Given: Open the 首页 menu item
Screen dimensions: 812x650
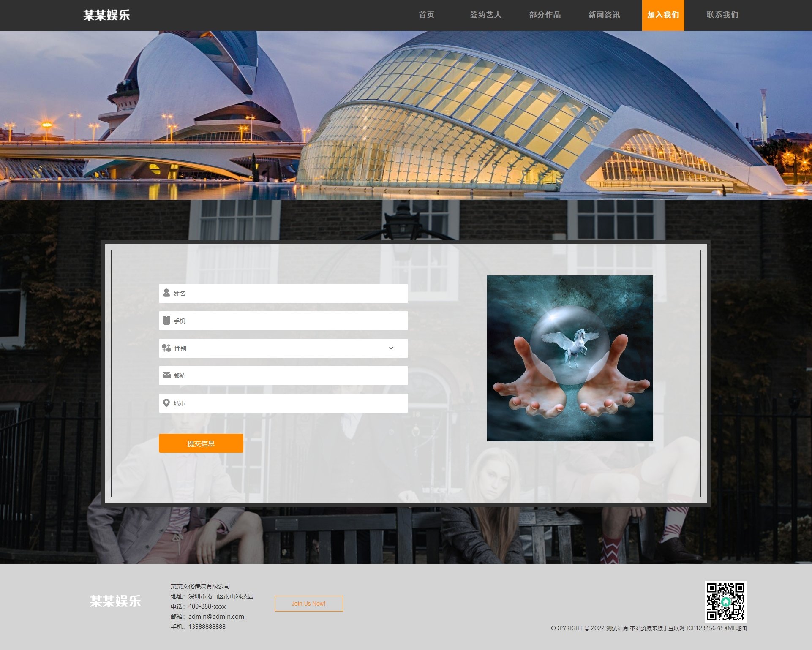Looking at the screenshot, I should [x=426, y=15].
